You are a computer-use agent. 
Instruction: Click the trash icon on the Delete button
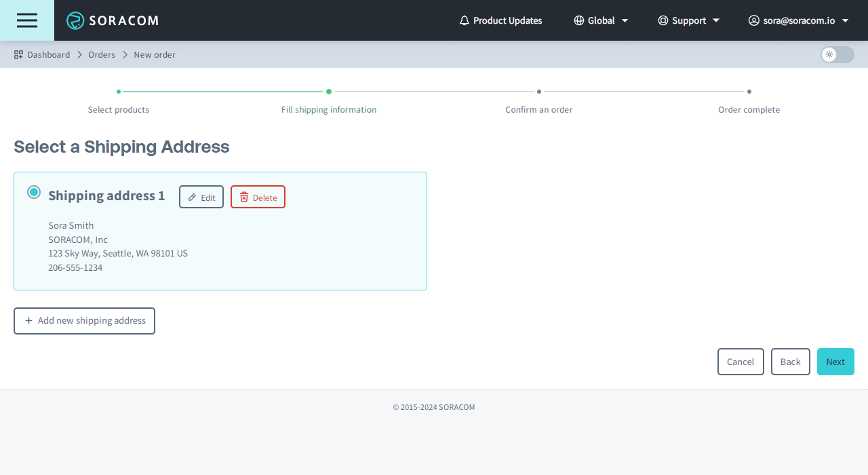pyautogui.click(x=244, y=197)
